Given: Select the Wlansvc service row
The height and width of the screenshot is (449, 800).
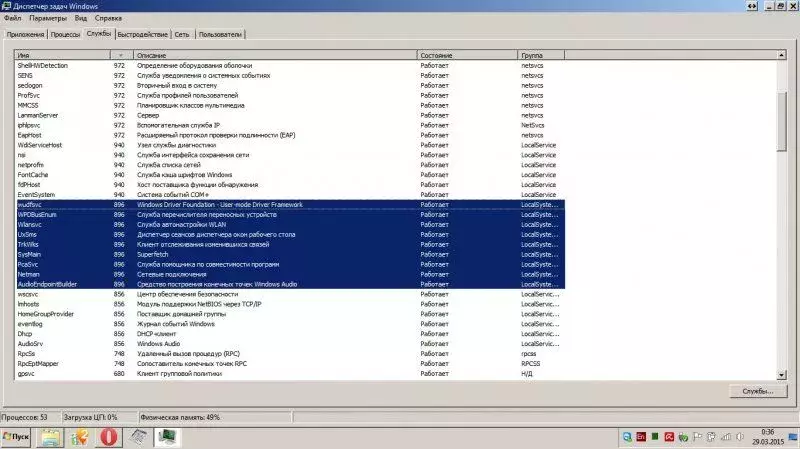Looking at the screenshot, I should tap(290, 224).
